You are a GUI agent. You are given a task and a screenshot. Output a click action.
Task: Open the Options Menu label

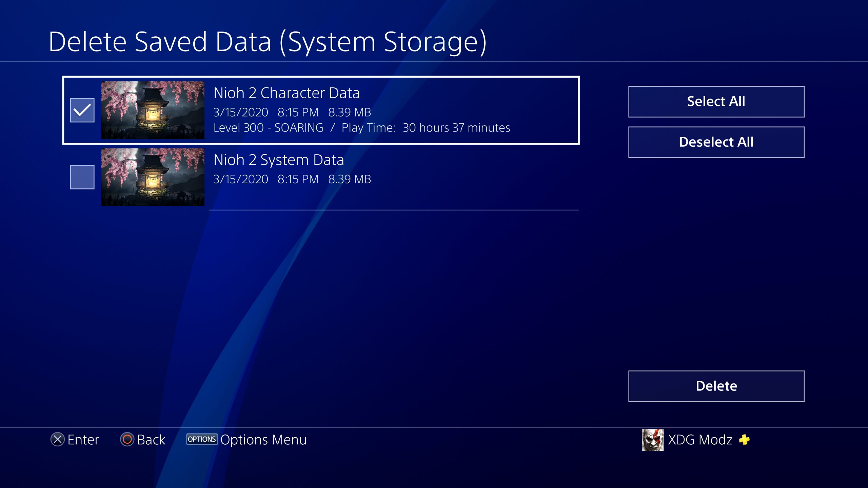[263, 440]
